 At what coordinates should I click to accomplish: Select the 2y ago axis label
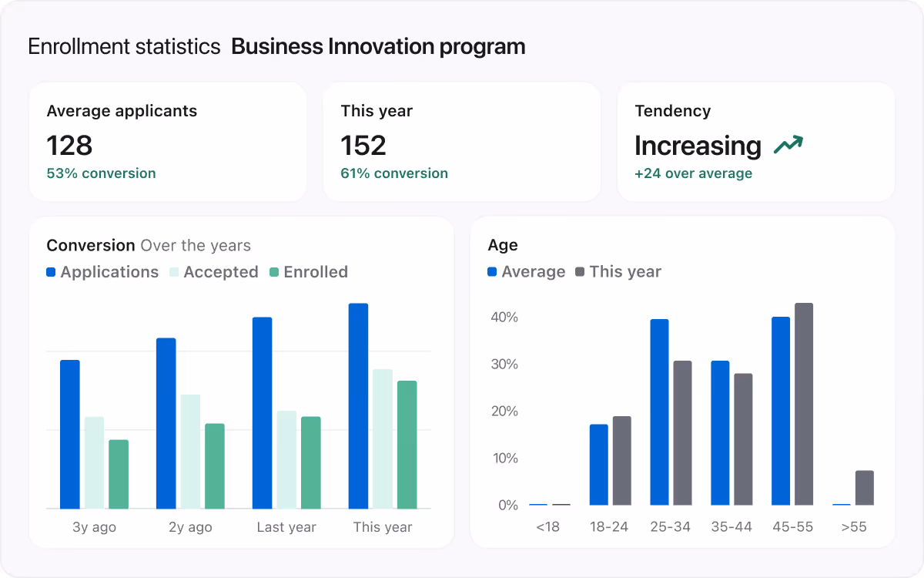pos(190,528)
